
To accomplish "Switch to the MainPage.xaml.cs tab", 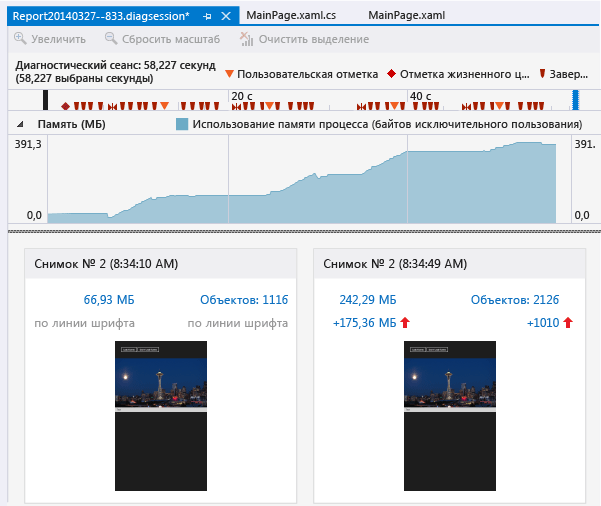I will click(291, 15).
